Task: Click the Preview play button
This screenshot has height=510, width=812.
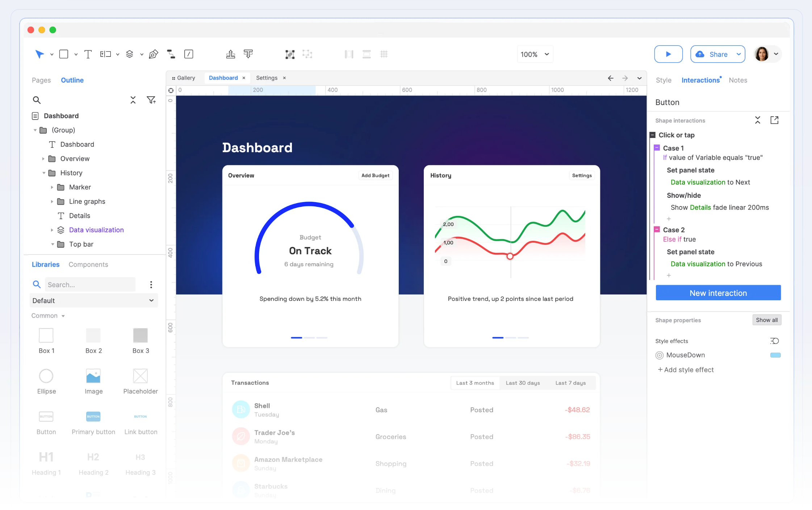Action: (668, 54)
